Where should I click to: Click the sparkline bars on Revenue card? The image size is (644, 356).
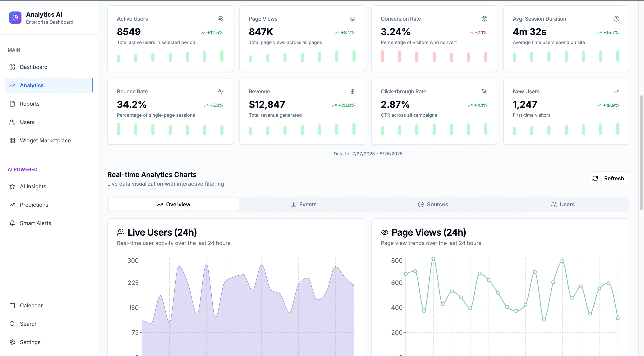(x=302, y=129)
